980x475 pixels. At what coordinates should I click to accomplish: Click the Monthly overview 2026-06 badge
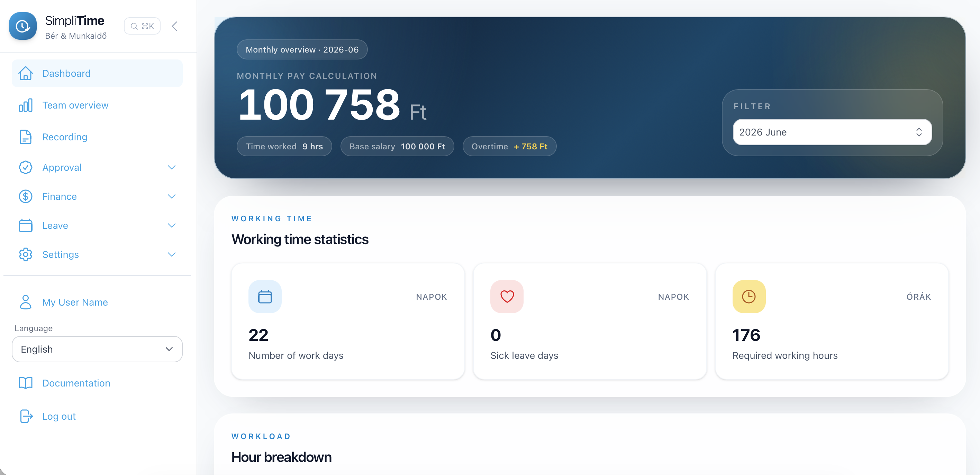(302, 49)
